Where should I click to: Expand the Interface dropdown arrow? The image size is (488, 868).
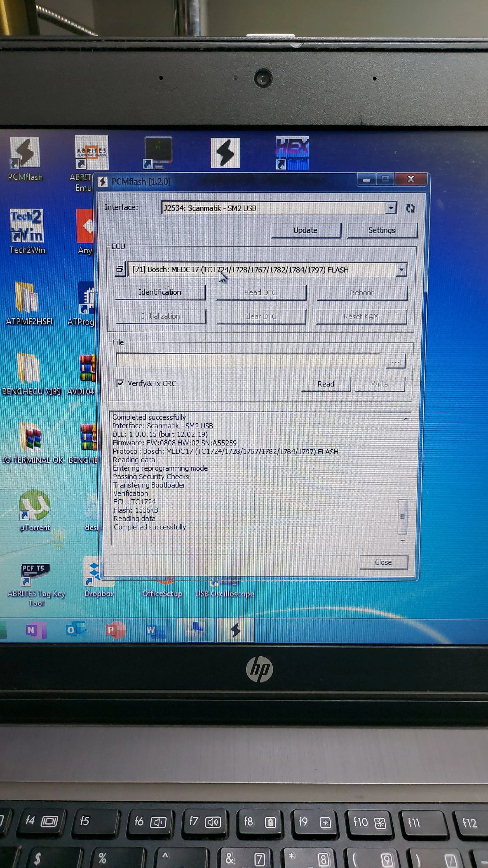click(x=391, y=208)
